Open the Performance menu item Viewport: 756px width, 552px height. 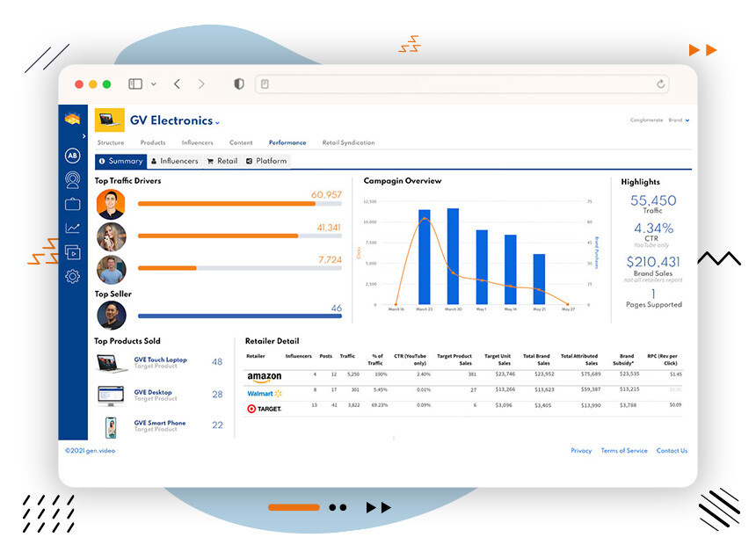(x=288, y=142)
